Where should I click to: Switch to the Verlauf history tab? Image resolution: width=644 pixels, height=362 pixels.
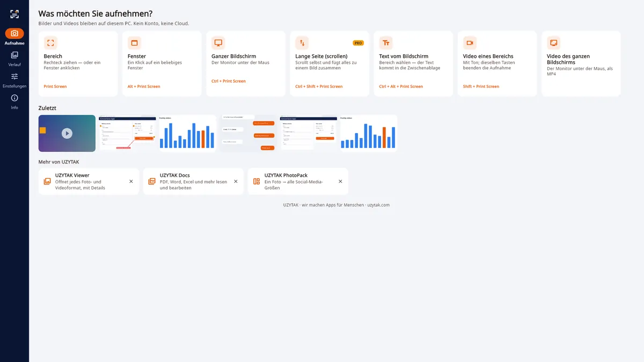14,58
